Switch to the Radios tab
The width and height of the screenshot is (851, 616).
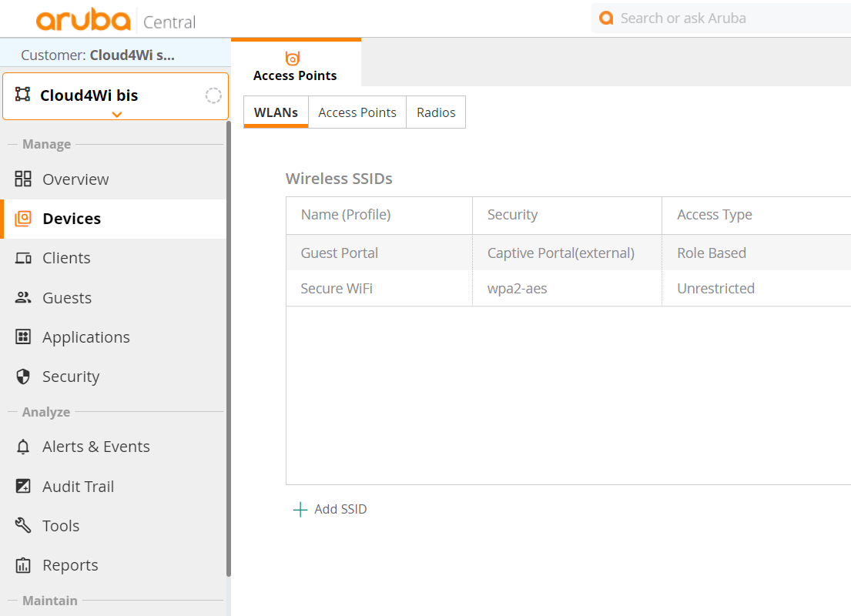click(436, 112)
